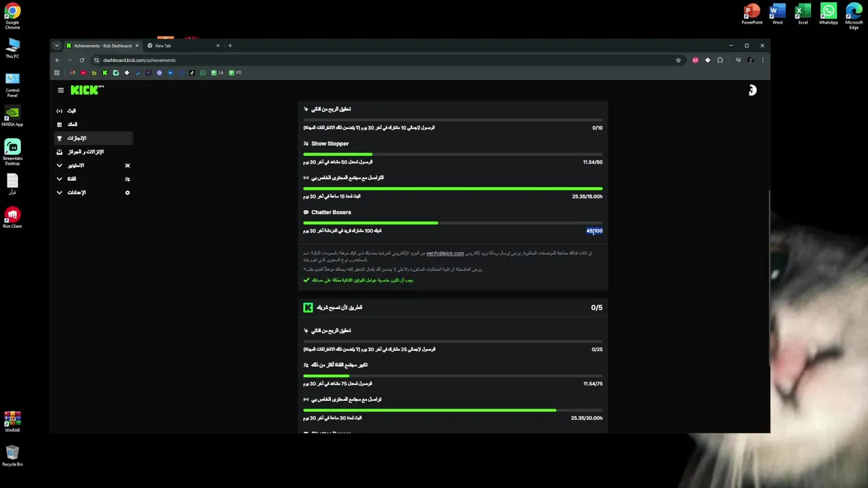Reload the Kick dashboard page
This screenshot has height=488, width=868.
pyautogui.click(x=82, y=60)
